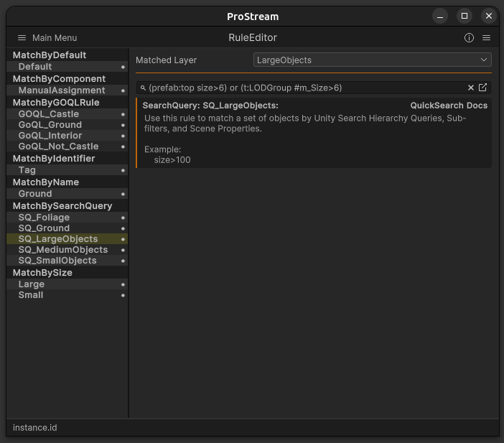Toggle the dot next to SQ_SmallObjects
The height and width of the screenshot is (443, 504).
click(123, 261)
